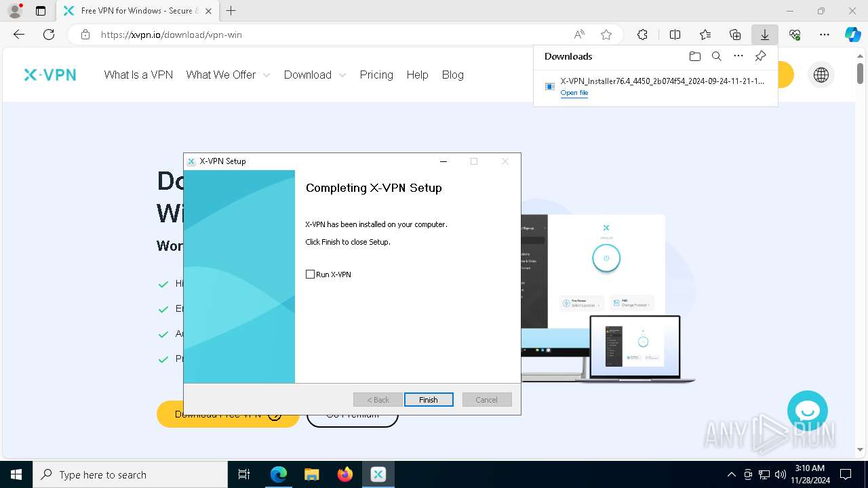Open Blog page link
Image resolution: width=868 pixels, height=488 pixels.
pyautogui.click(x=453, y=75)
